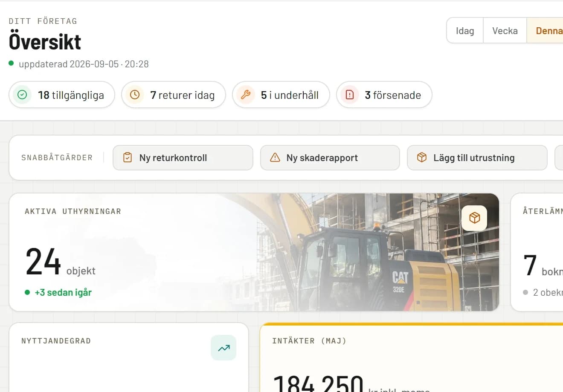Click the wrench icon beside 5 i underhåll

[246, 95]
